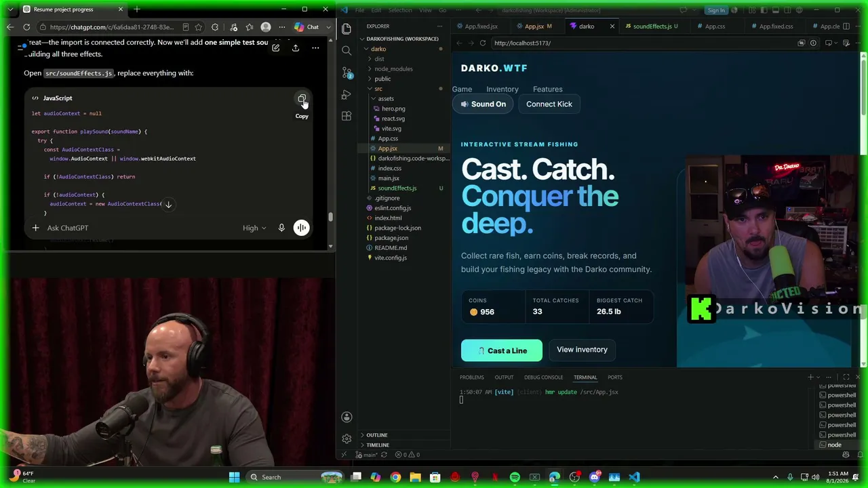Screen dimensions: 868x488
Task: Click Cast a Line button
Action: tap(501, 350)
